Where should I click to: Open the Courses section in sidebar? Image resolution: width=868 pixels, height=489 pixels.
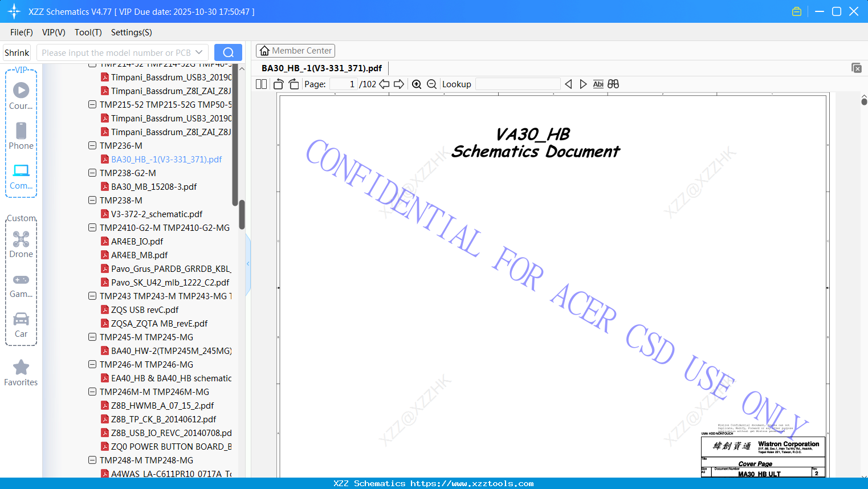click(21, 96)
